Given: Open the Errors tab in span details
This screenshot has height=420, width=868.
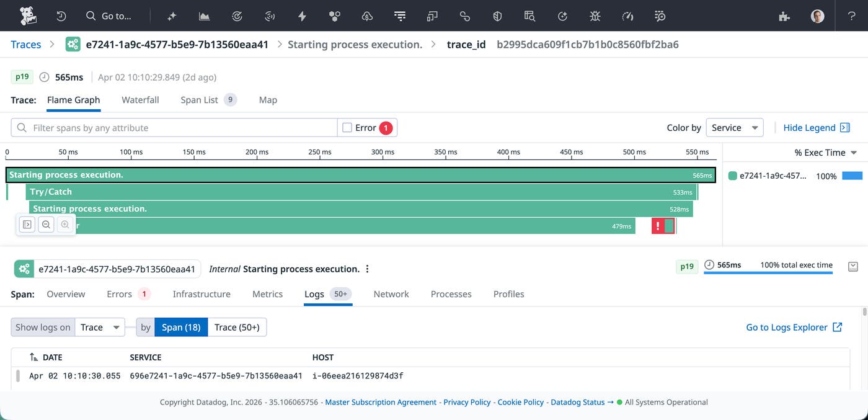Looking at the screenshot, I should (x=118, y=294).
